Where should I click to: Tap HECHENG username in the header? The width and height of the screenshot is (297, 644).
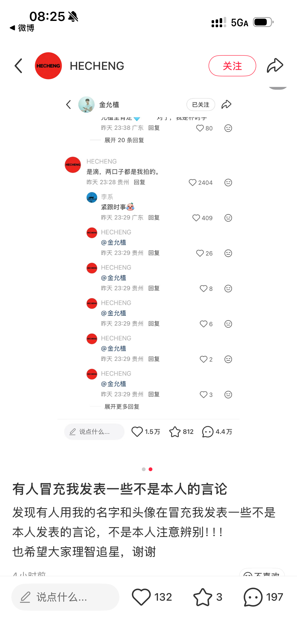[97, 66]
